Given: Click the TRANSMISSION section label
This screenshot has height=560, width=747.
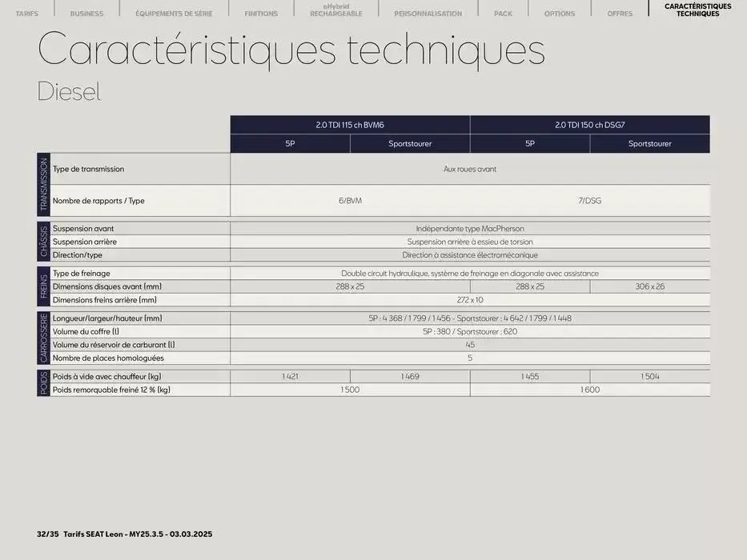Looking at the screenshot, I should point(42,184).
